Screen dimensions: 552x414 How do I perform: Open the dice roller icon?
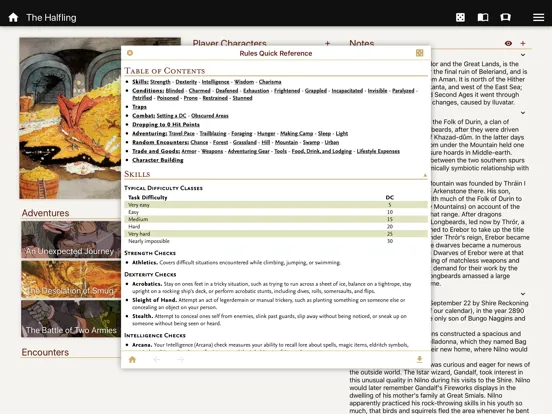pyautogui.click(x=460, y=17)
